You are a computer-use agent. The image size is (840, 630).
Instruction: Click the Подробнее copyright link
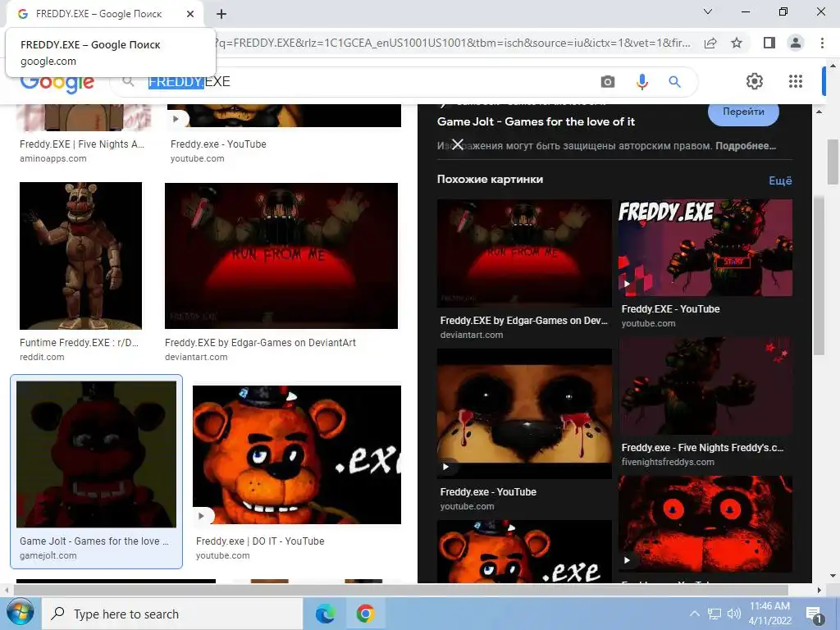pos(745,146)
